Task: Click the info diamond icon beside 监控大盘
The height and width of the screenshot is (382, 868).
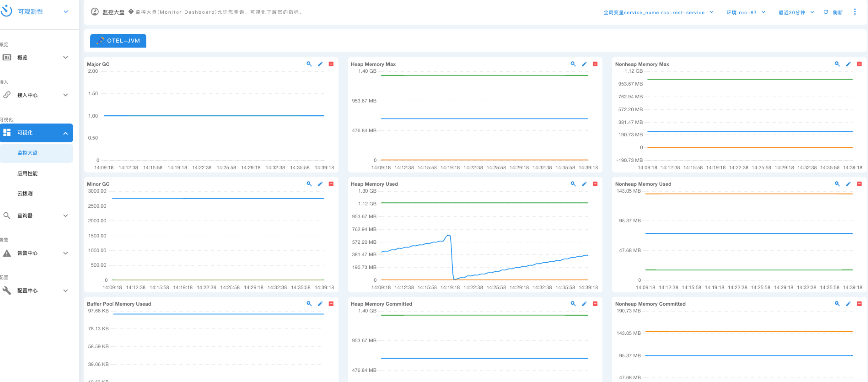Action: click(x=131, y=12)
